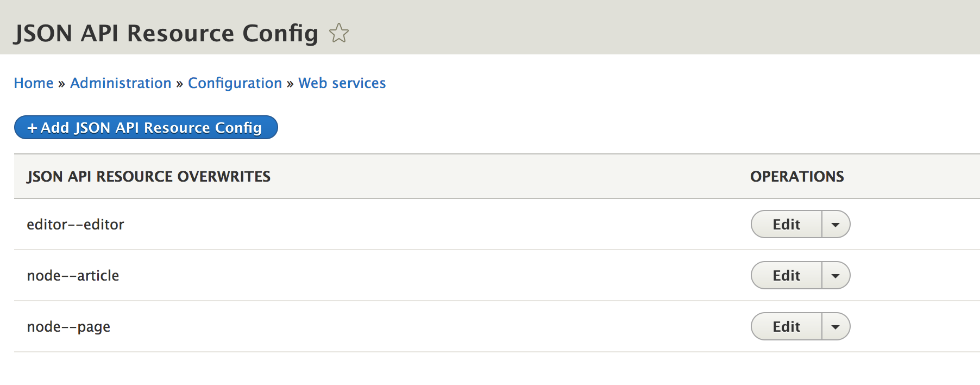Go to Home breadcrumb link

point(34,83)
